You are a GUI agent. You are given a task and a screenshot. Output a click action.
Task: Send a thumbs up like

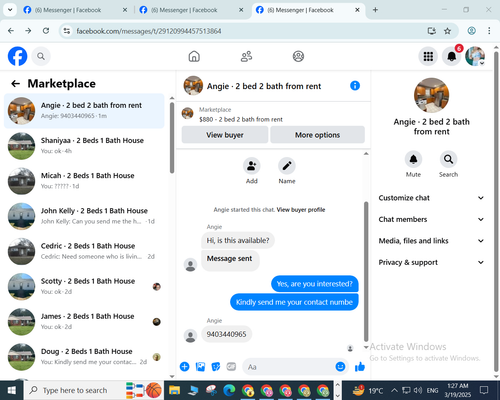(360, 367)
